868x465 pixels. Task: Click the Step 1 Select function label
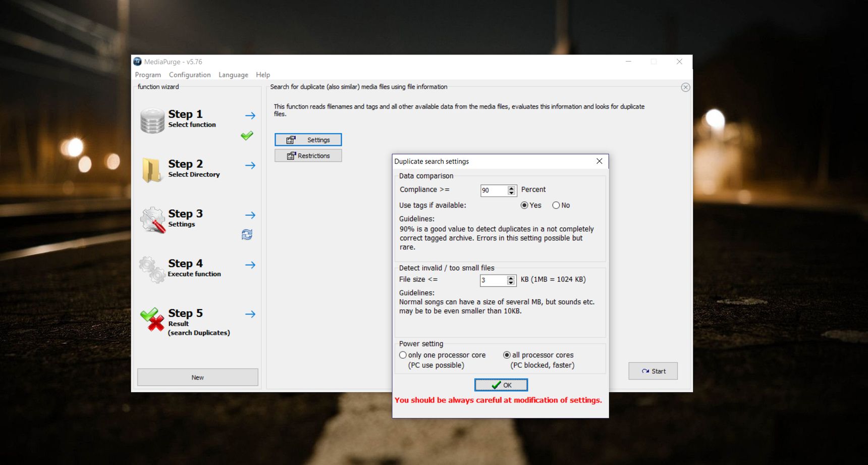point(192,119)
